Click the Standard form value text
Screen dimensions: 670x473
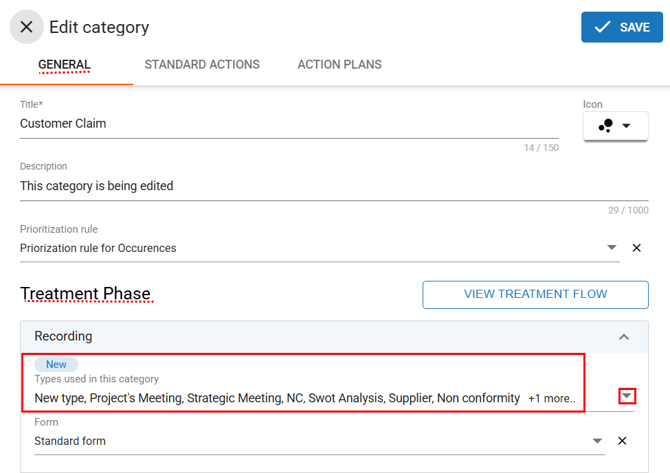(70, 441)
